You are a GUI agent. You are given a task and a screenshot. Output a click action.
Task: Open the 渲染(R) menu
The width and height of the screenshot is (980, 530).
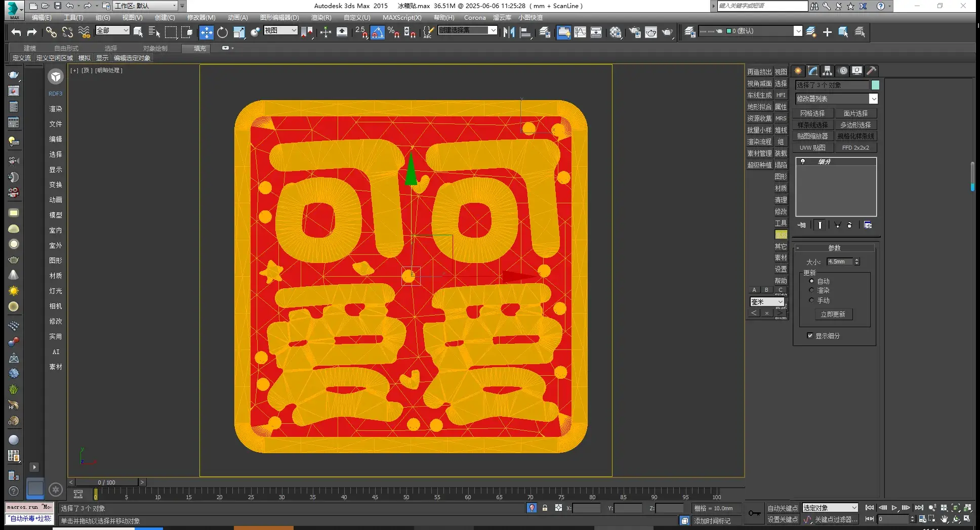point(321,17)
